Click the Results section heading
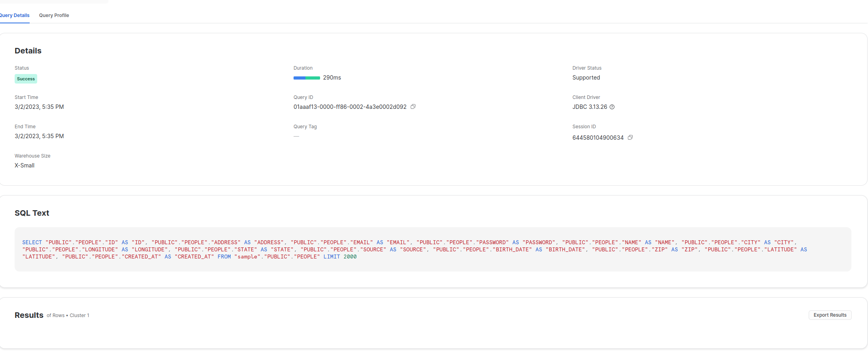This screenshot has width=868, height=361. (29, 315)
